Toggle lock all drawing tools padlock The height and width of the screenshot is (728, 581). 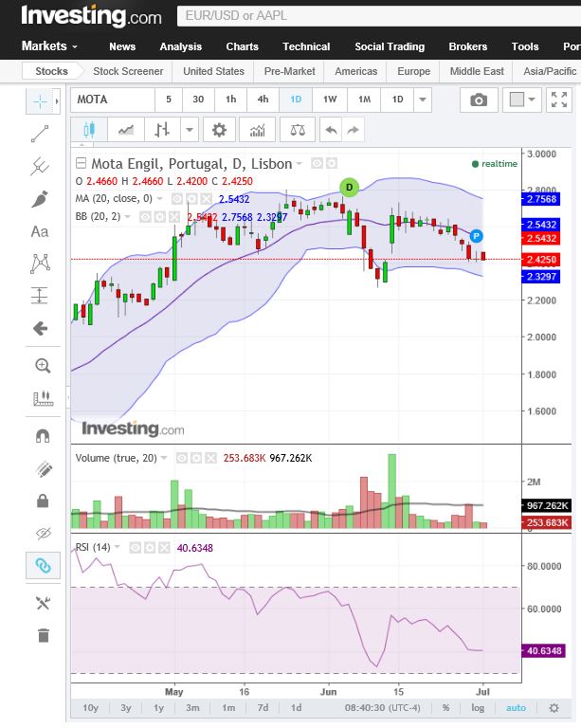[x=43, y=500]
